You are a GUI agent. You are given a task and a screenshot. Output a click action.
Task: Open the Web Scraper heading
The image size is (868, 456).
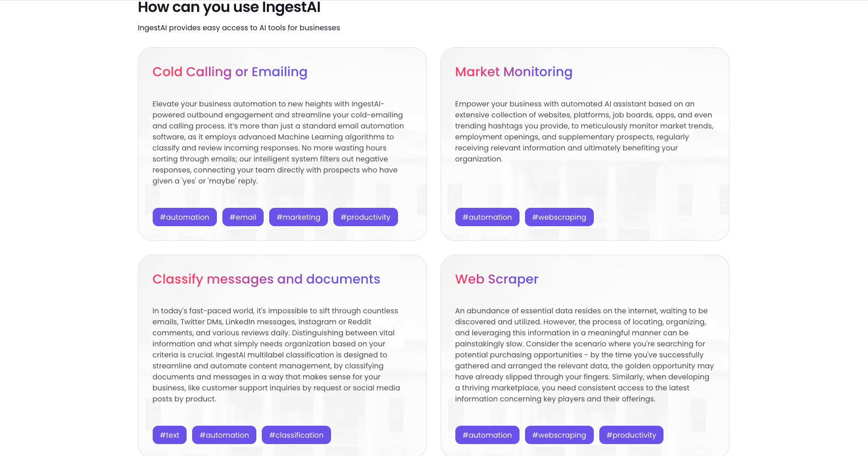pyautogui.click(x=497, y=279)
